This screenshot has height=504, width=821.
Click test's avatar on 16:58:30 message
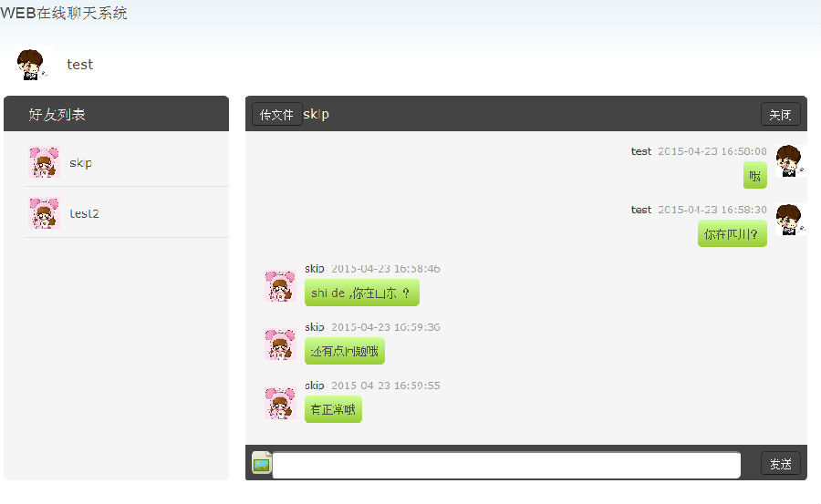coord(790,220)
